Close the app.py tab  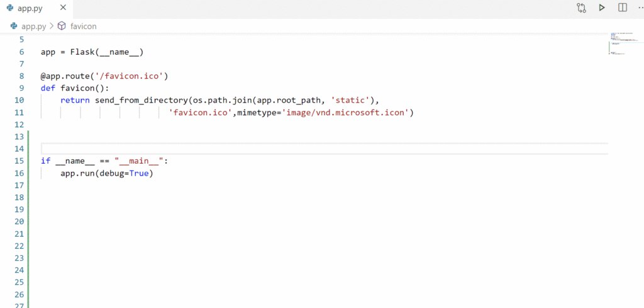click(x=63, y=8)
